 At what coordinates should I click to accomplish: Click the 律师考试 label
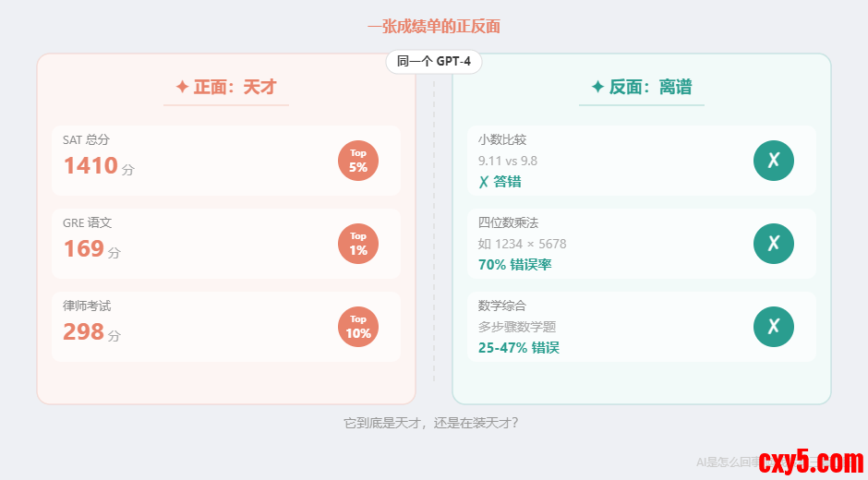[x=87, y=306]
